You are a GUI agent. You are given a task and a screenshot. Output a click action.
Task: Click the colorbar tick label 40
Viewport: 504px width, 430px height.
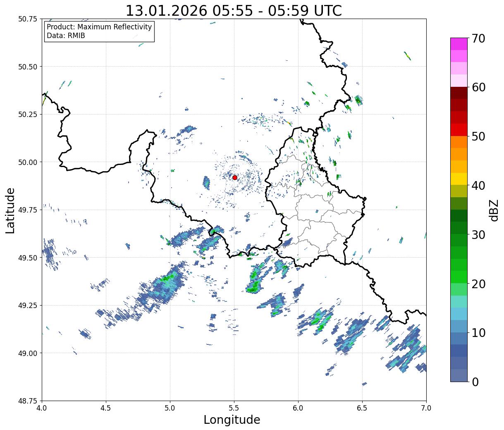point(478,185)
